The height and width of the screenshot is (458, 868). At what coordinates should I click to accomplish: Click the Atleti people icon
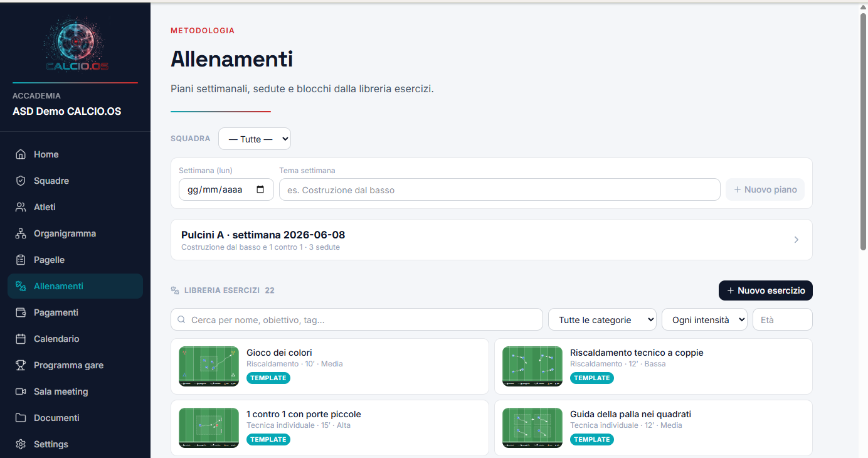(x=21, y=207)
